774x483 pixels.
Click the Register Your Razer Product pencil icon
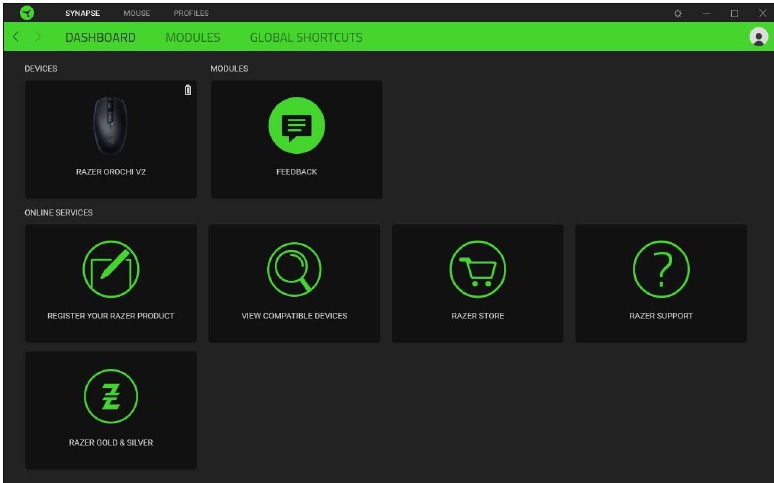tap(110, 269)
